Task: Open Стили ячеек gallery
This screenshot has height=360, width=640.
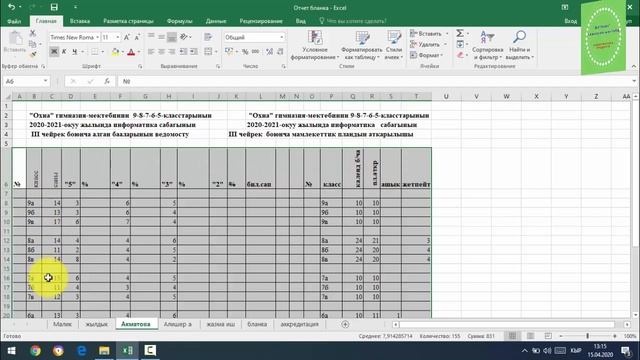Action: click(394, 45)
